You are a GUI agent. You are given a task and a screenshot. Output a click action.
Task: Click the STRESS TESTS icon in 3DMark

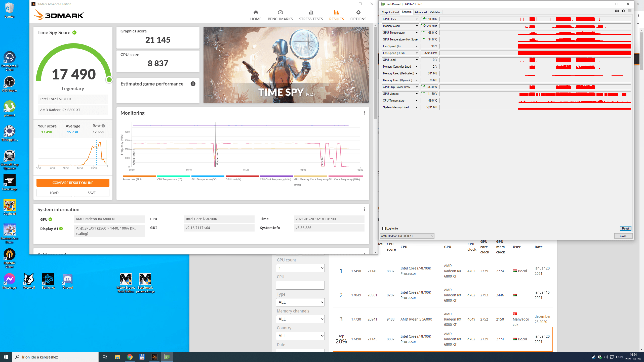click(310, 15)
